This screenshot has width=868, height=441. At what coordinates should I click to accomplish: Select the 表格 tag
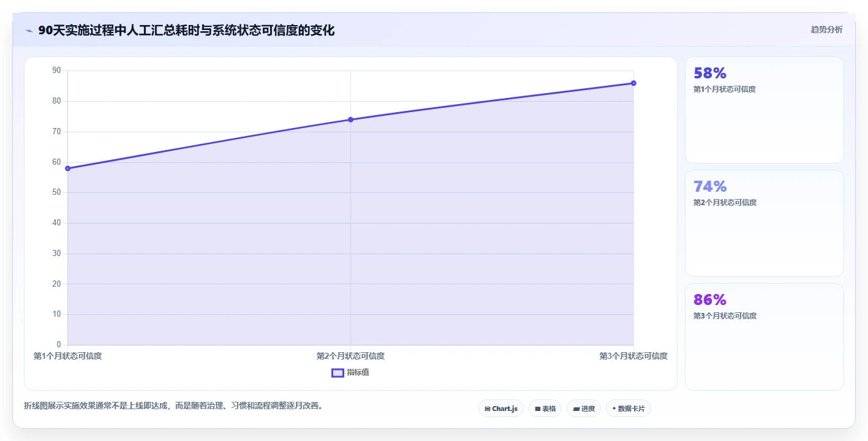545,409
